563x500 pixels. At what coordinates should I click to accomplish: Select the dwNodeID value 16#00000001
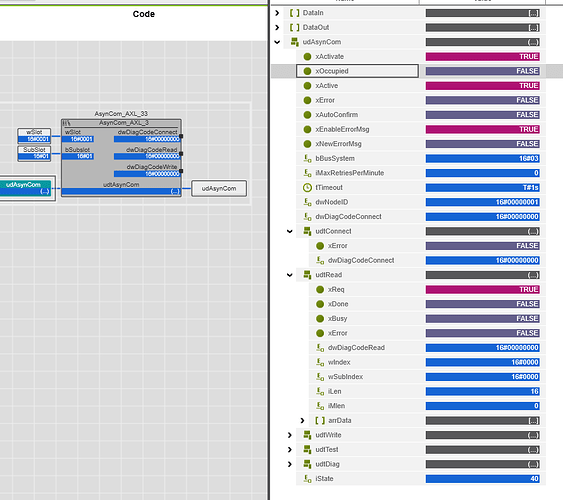tap(483, 202)
